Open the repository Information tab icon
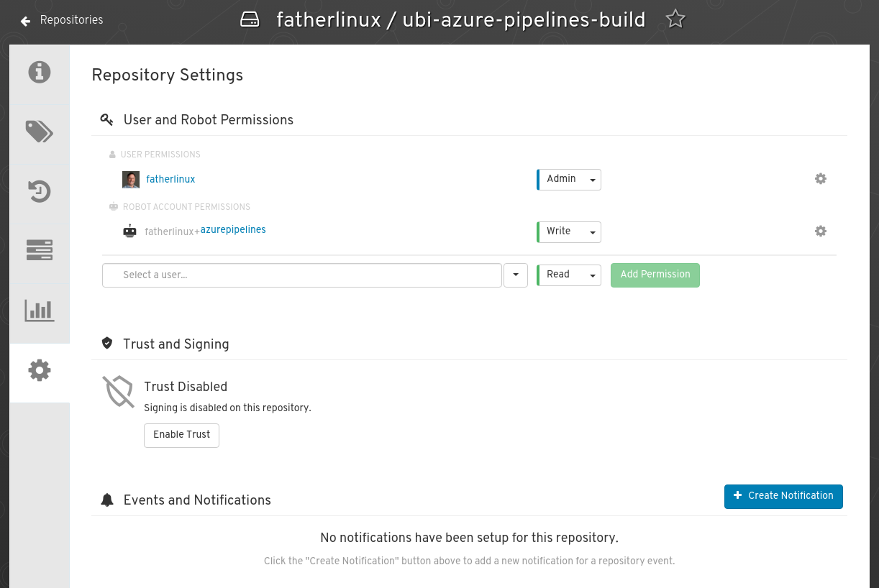The image size is (879, 588). pos(40,73)
